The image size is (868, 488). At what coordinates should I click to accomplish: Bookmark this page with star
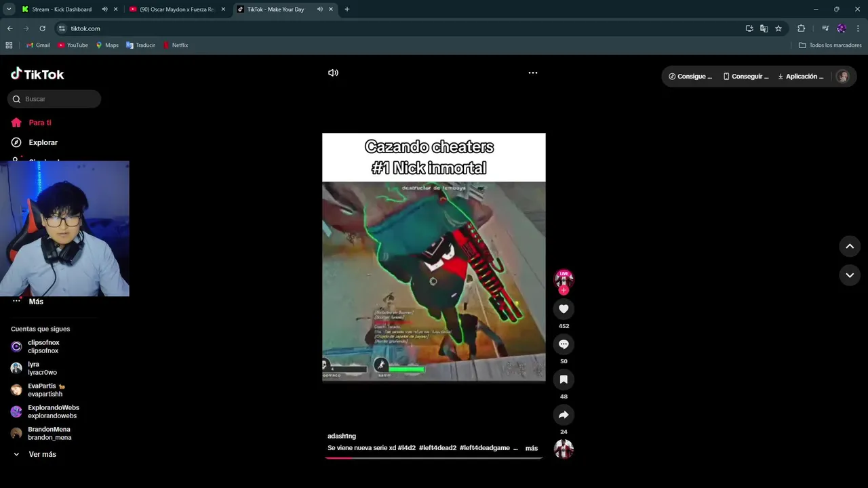(778, 28)
